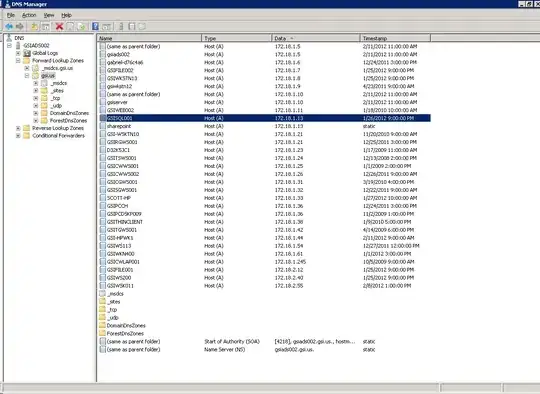
Task: Expand the _tcp subfolder in tree
Action: [35, 98]
